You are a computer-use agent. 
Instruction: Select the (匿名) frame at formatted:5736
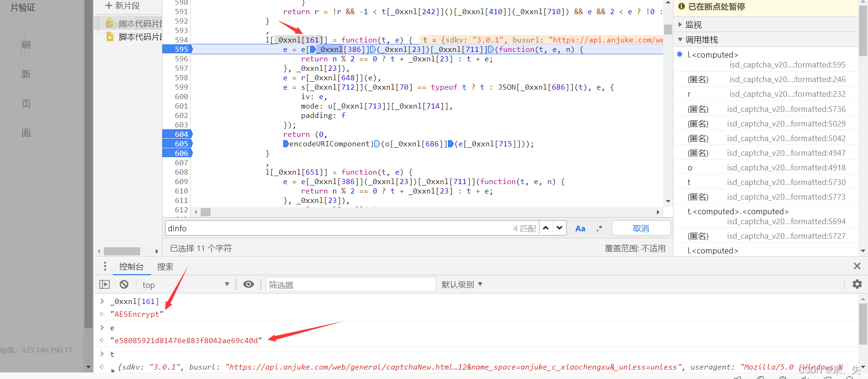tap(766, 109)
